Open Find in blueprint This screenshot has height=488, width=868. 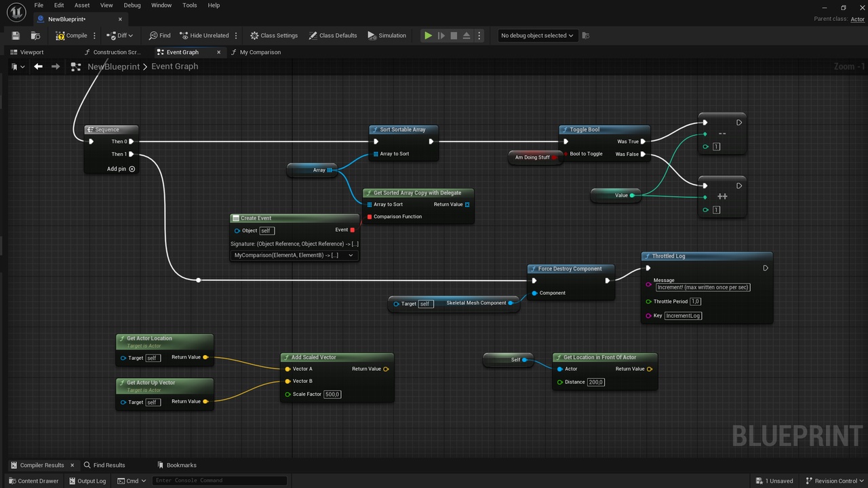click(159, 35)
